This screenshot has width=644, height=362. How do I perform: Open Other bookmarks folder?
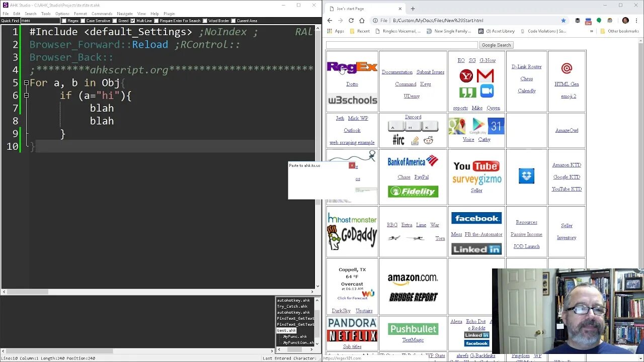pos(620,31)
